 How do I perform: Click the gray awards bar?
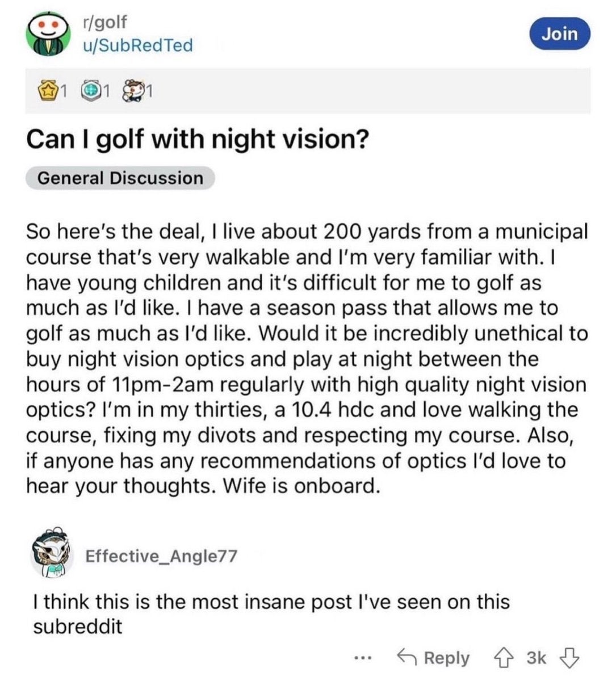308,90
